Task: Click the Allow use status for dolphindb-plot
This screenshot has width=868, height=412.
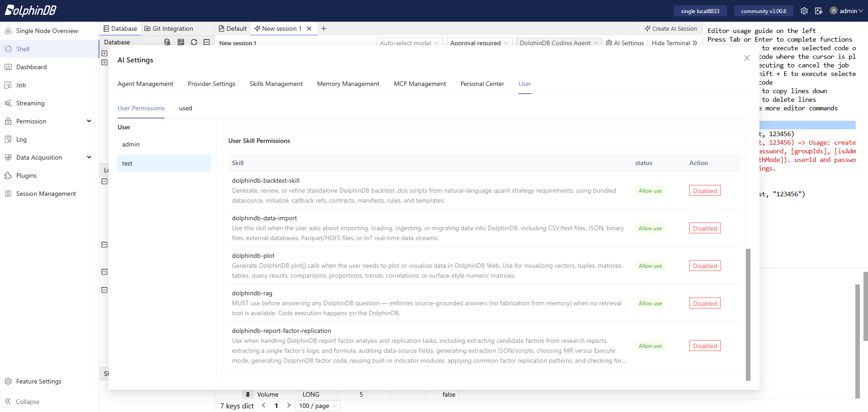Action: pos(650,266)
